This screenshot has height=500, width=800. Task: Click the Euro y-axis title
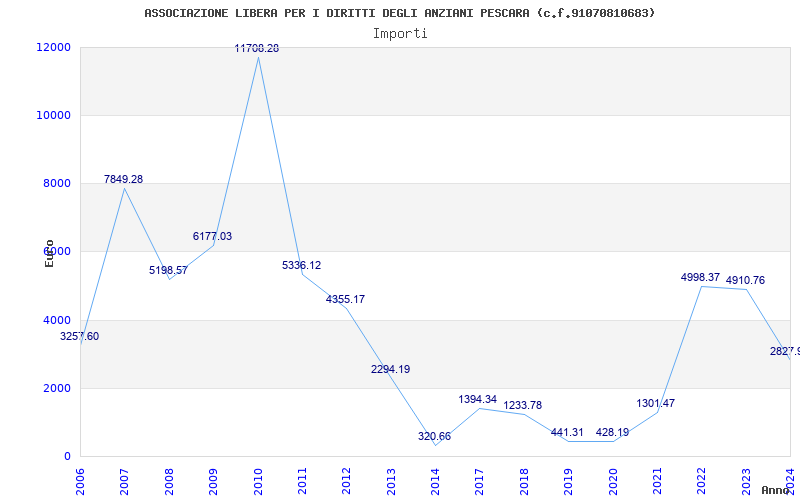[x=49, y=253]
